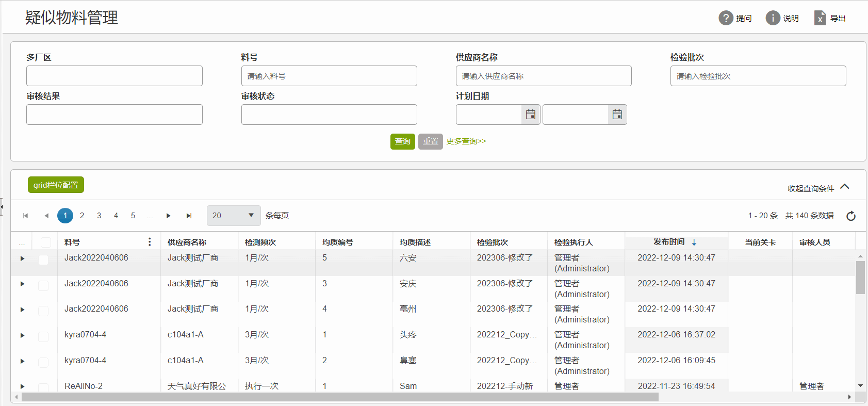Open the page size dropdown showing 20

tap(234, 216)
